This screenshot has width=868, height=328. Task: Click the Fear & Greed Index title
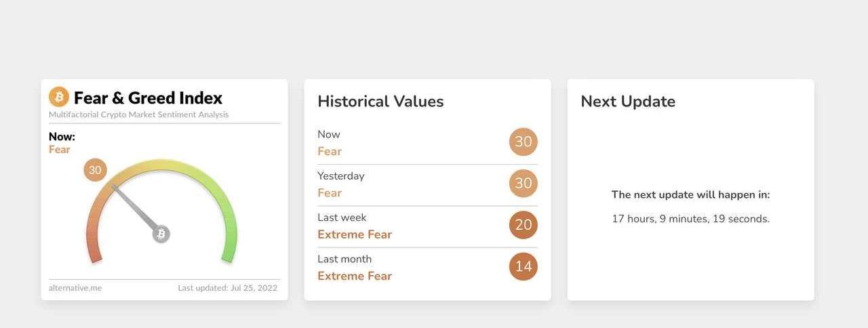148,98
